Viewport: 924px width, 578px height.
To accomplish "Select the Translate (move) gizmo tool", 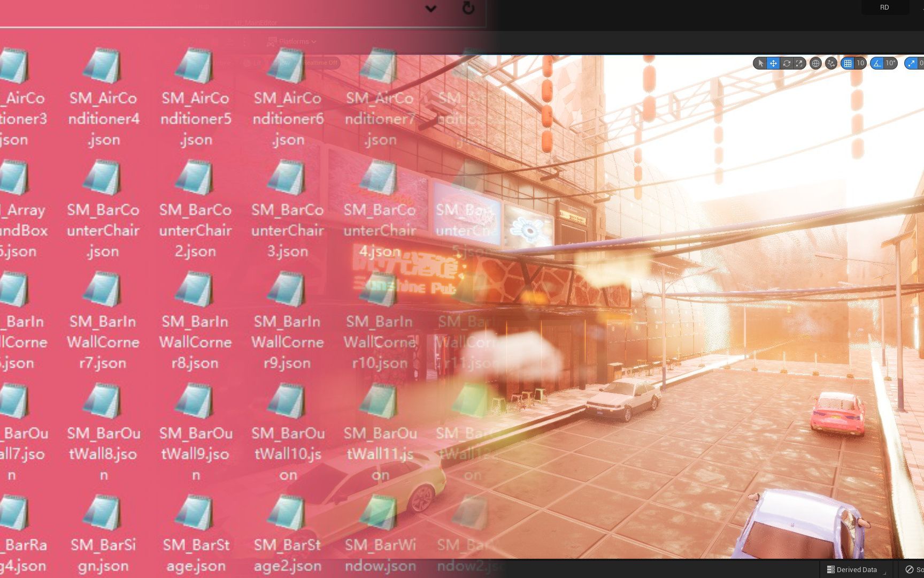I will (x=773, y=63).
